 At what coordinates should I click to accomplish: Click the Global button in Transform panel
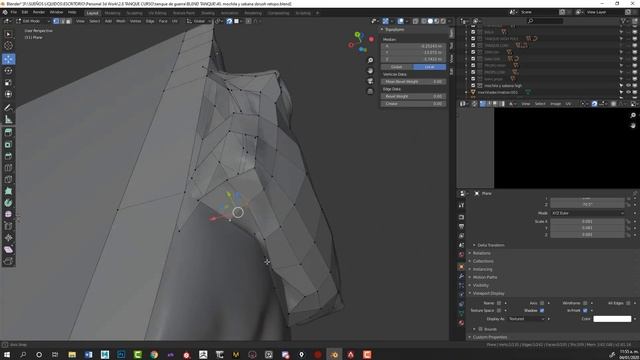pos(397,67)
